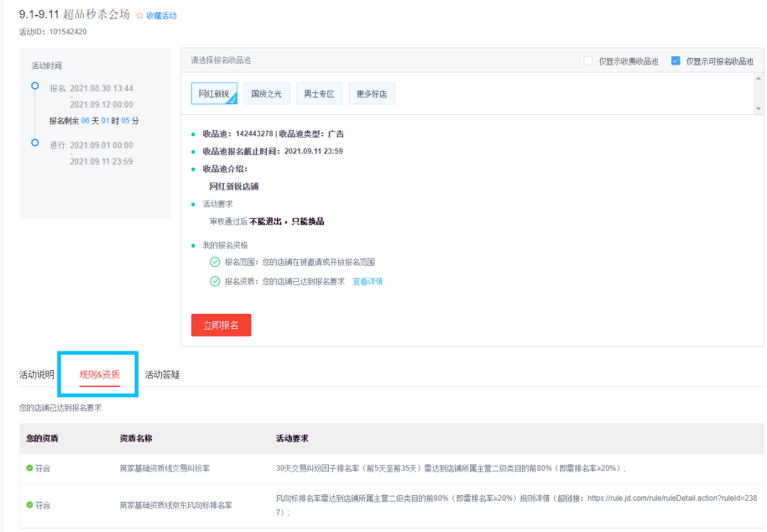Screen dimensions: 767x532
Task: Switch to the 活动答疑 tab
Action: pyautogui.click(x=162, y=374)
